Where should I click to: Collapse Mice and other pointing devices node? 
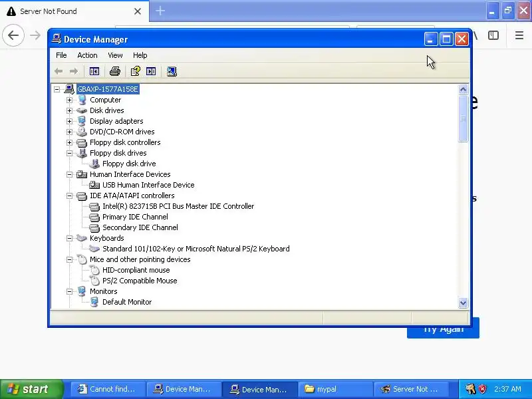69,259
